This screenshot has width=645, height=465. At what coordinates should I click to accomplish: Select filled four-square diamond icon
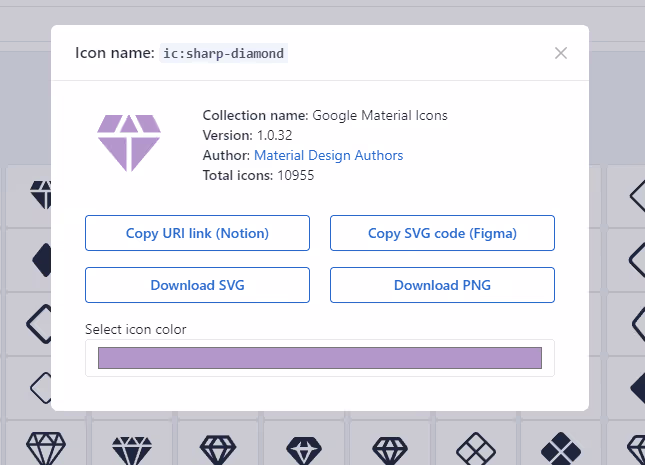[x=561, y=449]
